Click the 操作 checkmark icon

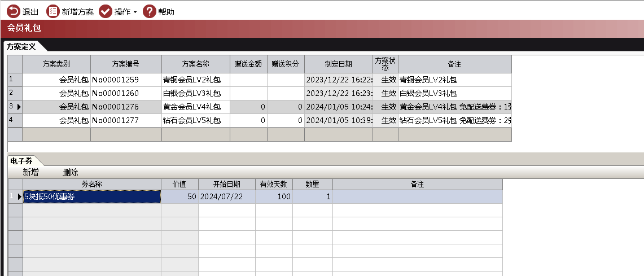point(106,11)
